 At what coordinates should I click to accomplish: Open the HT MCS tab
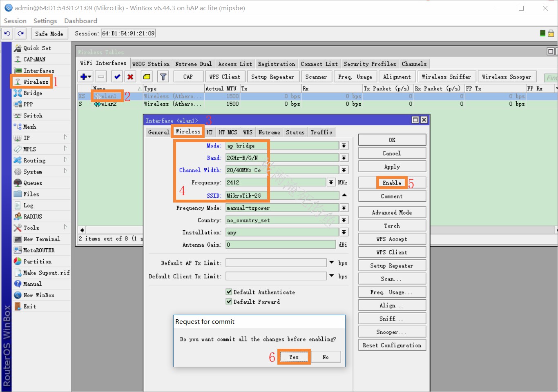[x=228, y=132]
